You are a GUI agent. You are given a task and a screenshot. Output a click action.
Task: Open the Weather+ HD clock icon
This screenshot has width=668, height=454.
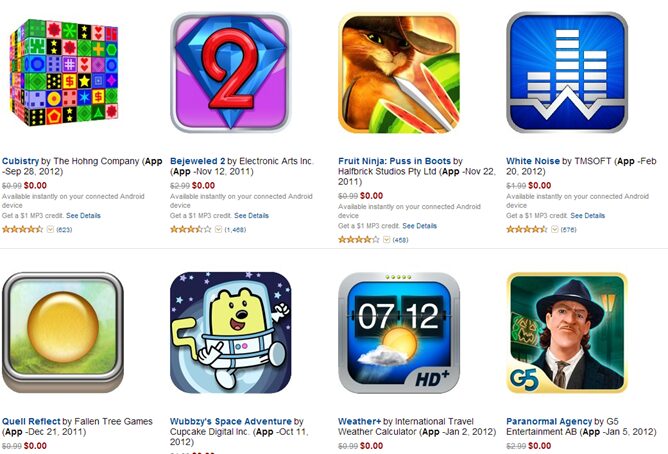click(399, 333)
